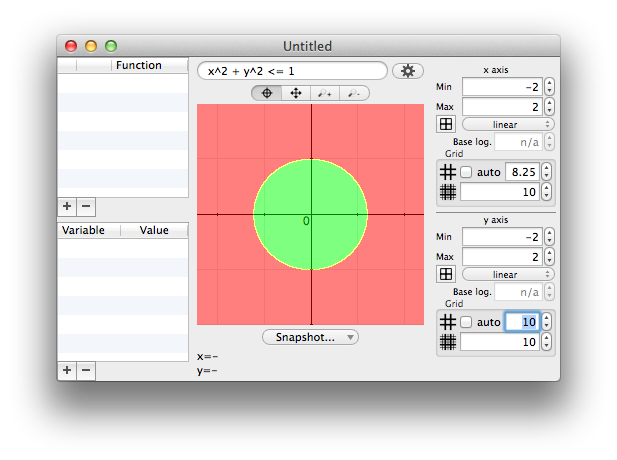Click x axis Min stepper
This screenshot has width=617, height=460.
coord(549,87)
